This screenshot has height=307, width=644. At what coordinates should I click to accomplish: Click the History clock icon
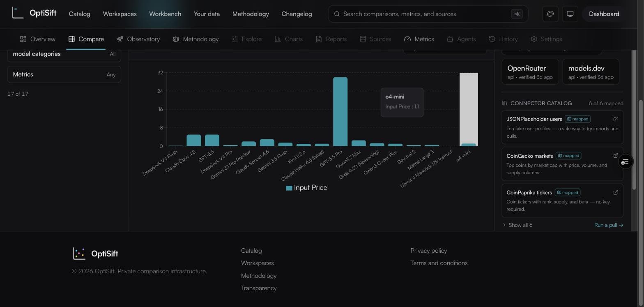click(x=492, y=39)
